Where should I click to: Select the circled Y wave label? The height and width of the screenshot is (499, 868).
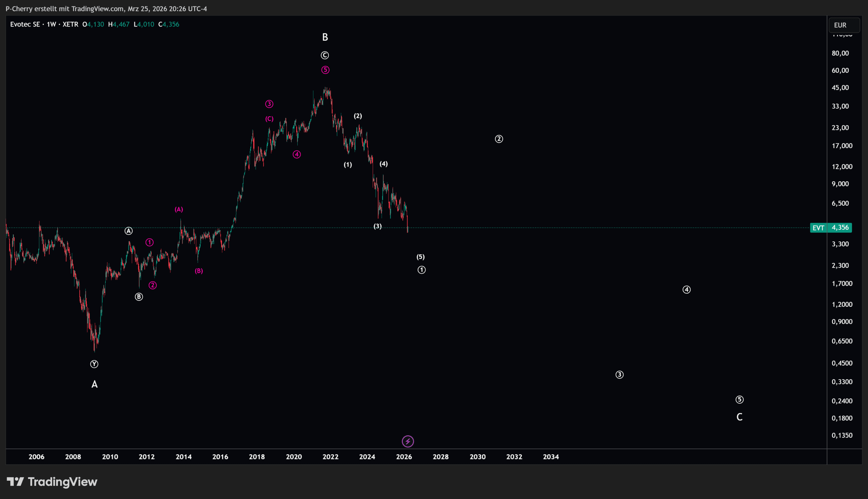pyautogui.click(x=94, y=364)
